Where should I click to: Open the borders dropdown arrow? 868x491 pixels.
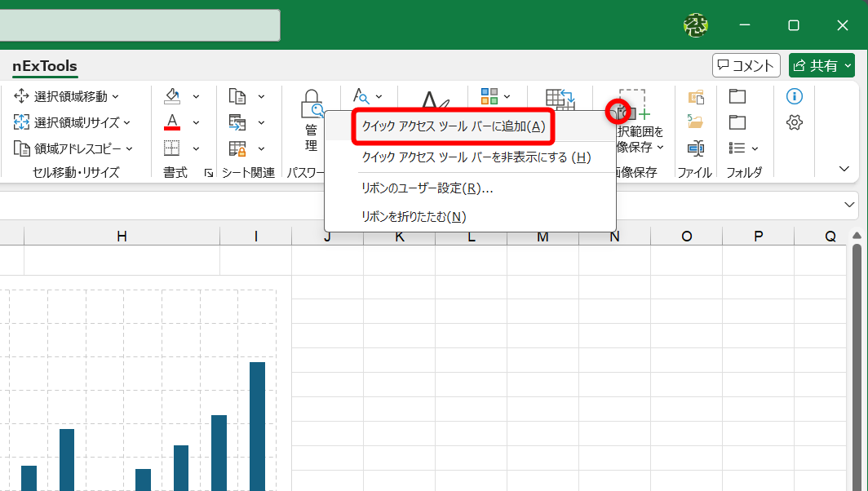(196, 149)
